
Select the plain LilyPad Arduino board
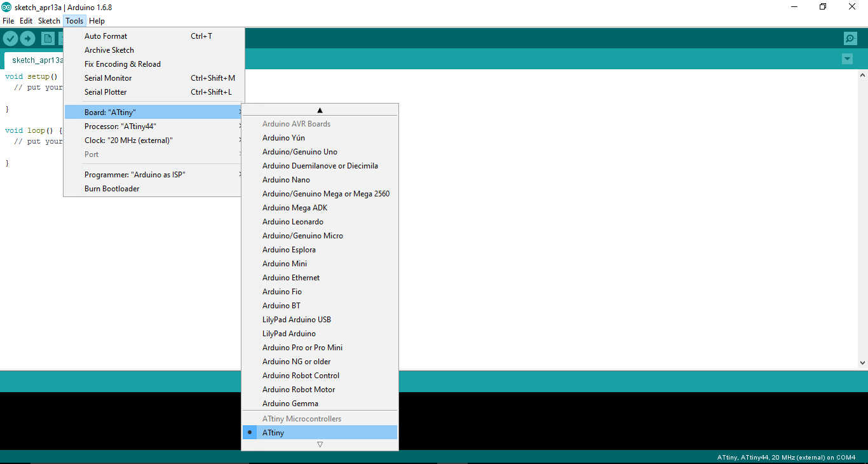tap(320, 334)
